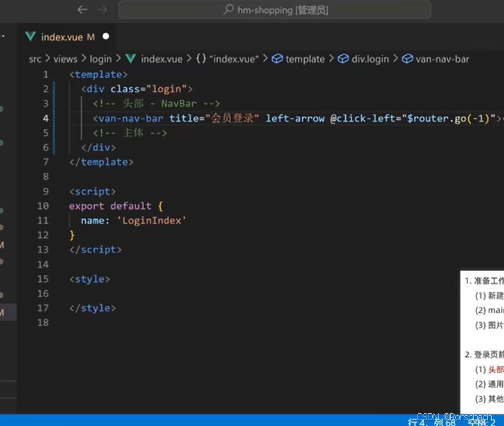
Task: Click the opening <style> tag
Action: pyautogui.click(x=90, y=279)
